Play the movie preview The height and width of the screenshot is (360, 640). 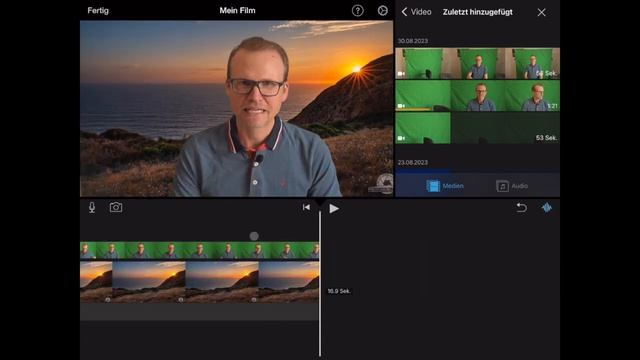pos(334,209)
